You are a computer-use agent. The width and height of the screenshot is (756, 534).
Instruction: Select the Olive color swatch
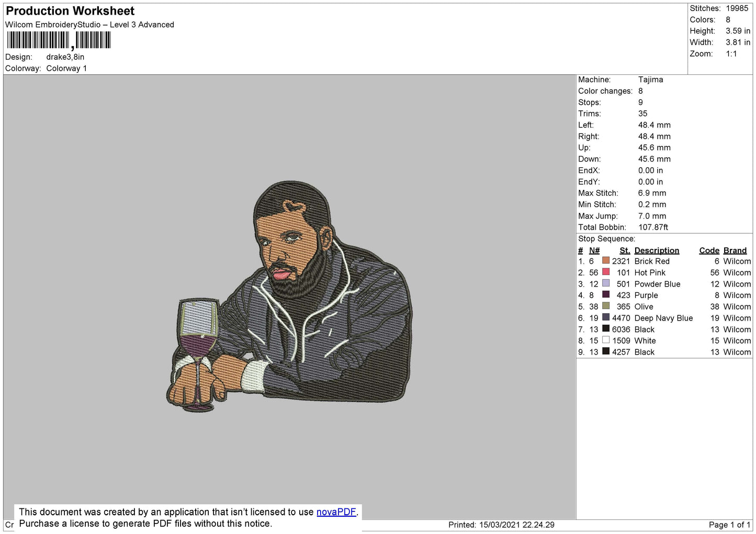[606, 306]
